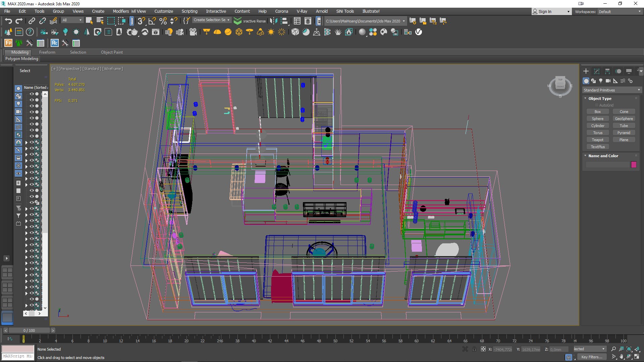The height and width of the screenshot is (362, 644).
Task: Open the selection filter All dropdown
Action: (72, 20)
